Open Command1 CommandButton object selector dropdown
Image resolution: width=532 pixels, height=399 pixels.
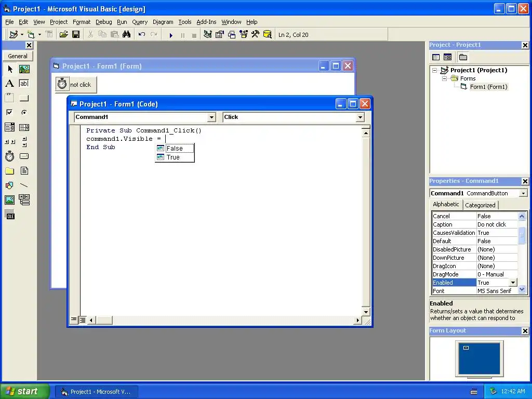pos(523,193)
